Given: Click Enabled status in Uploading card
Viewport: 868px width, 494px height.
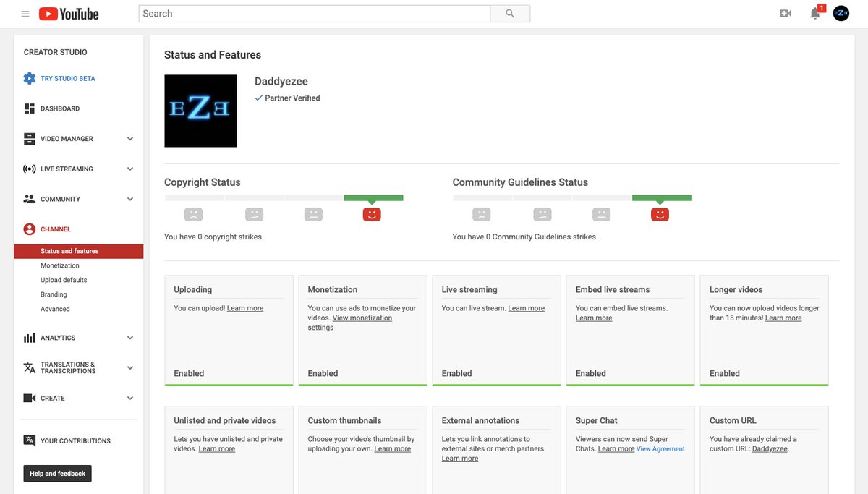Looking at the screenshot, I should (x=189, y=374).
